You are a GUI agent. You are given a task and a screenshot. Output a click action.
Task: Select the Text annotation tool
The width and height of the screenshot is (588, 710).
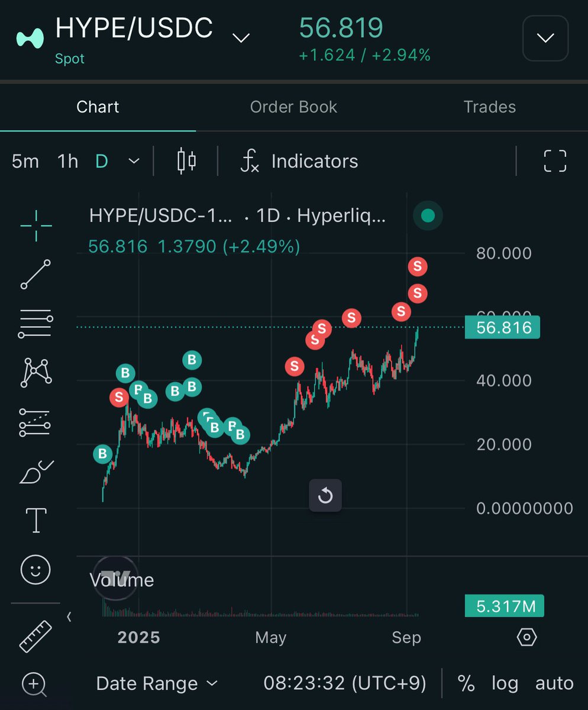[36, 520]
